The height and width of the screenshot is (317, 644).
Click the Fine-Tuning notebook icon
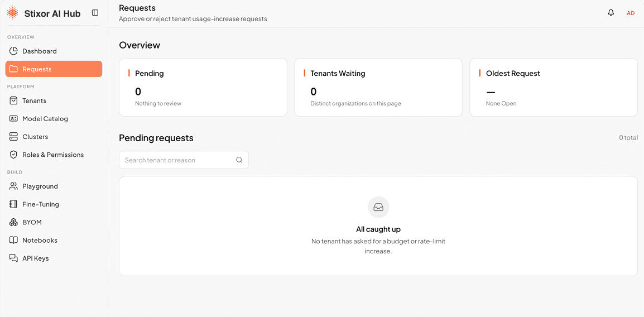[13, 204]
